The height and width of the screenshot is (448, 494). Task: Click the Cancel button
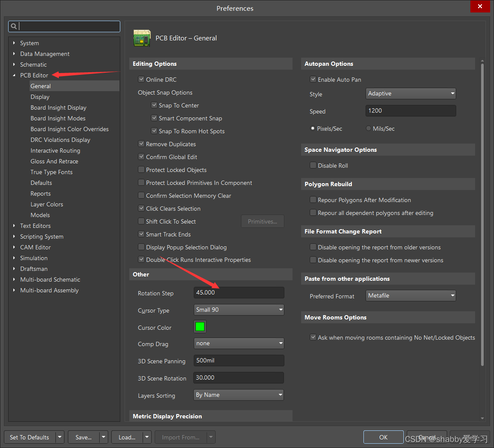tap(427, 437)
